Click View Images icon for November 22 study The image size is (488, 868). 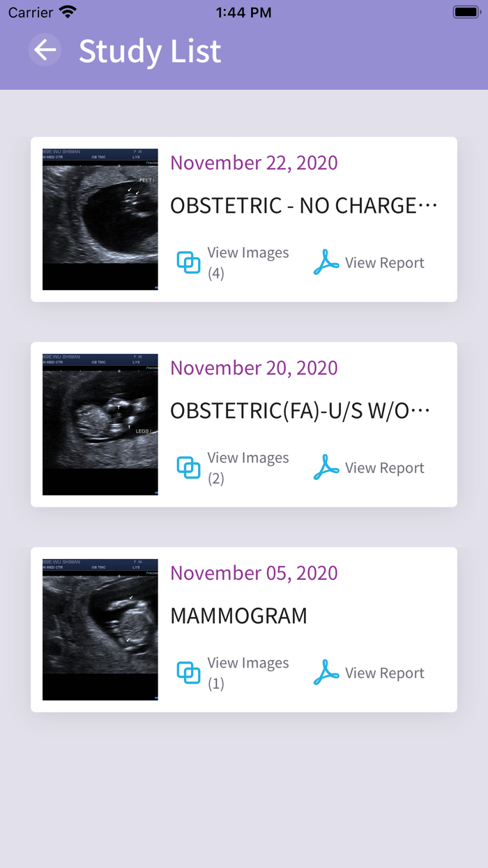pos(188,262)
